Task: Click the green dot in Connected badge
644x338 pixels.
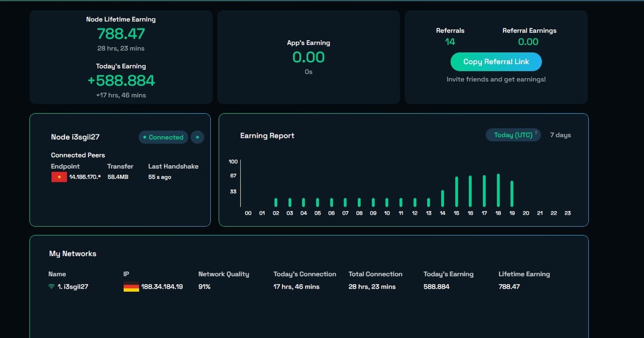Action: [x=145, y=137]
